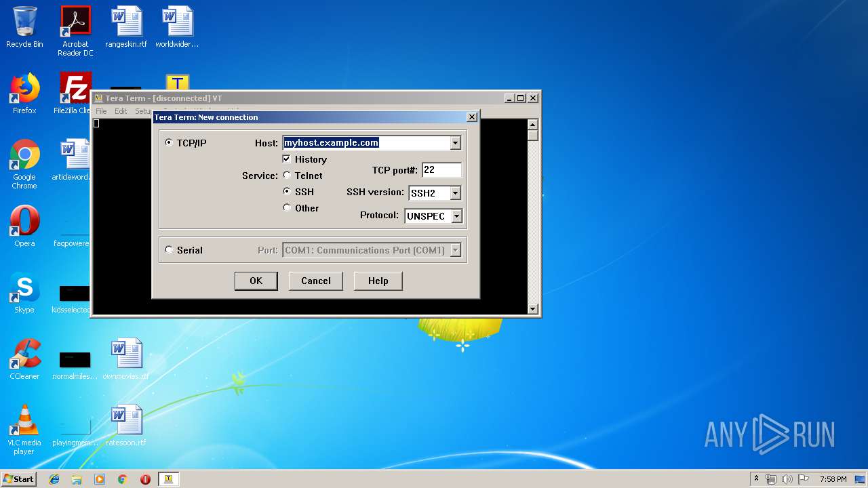The height and width of the screenshot is (488, 868).
Task: Open the VLC media player shortcut
Action: [24, 430]
